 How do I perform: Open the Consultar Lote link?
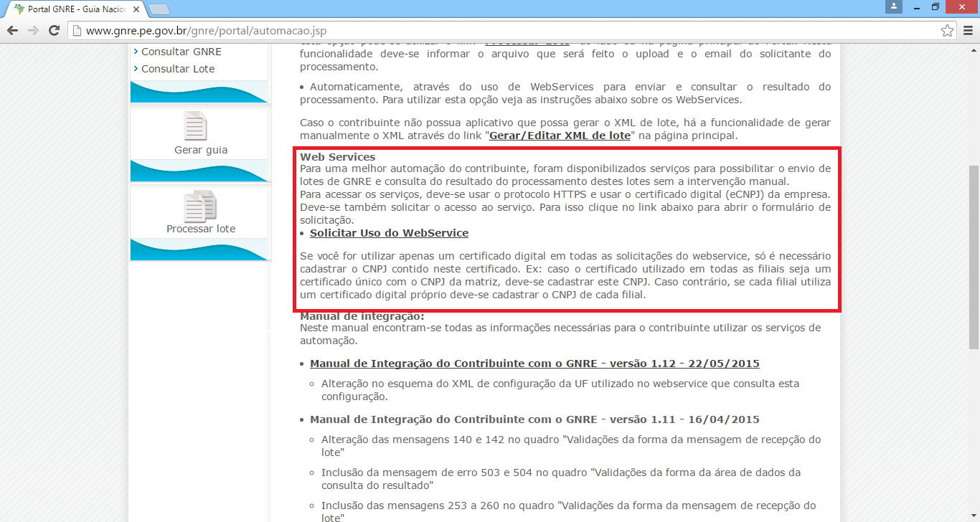pyautogui.click(x=178, y=69)
